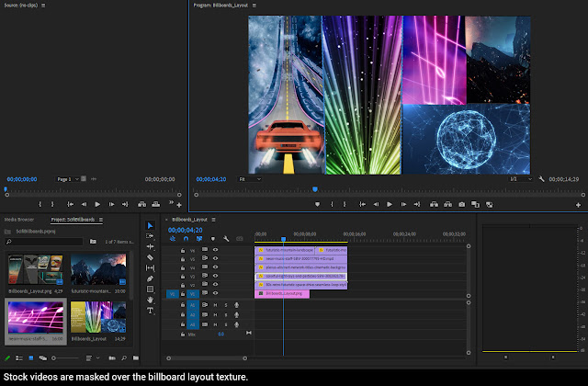The height and width of the screenshot is (386, 588).
Task: Open the Project panel tab
Action: click(73, 221)
